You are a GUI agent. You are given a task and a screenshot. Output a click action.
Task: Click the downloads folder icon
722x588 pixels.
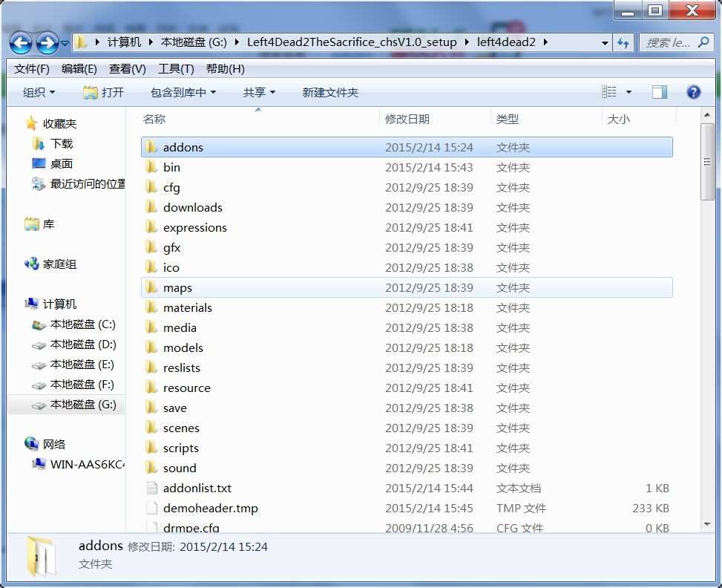point(151,207)
